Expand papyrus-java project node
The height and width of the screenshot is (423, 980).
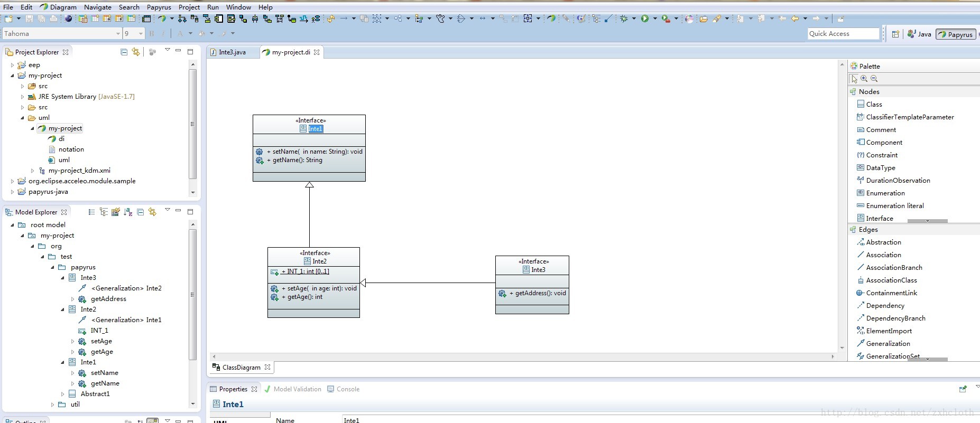(12, 192)
